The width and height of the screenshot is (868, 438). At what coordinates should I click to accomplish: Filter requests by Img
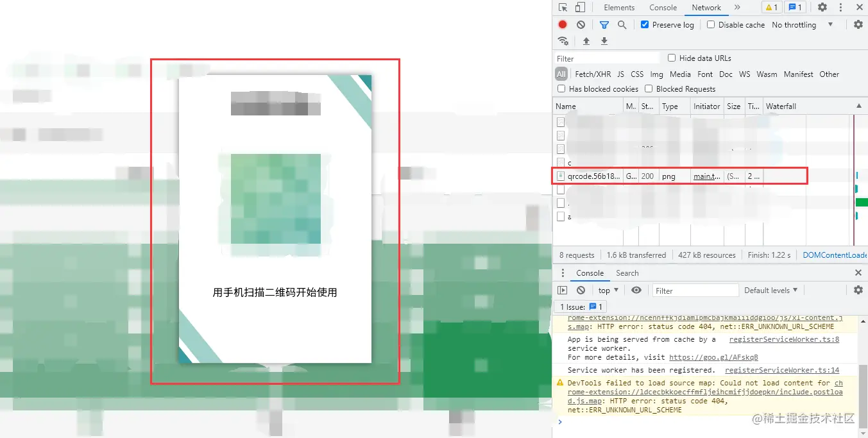657,74
